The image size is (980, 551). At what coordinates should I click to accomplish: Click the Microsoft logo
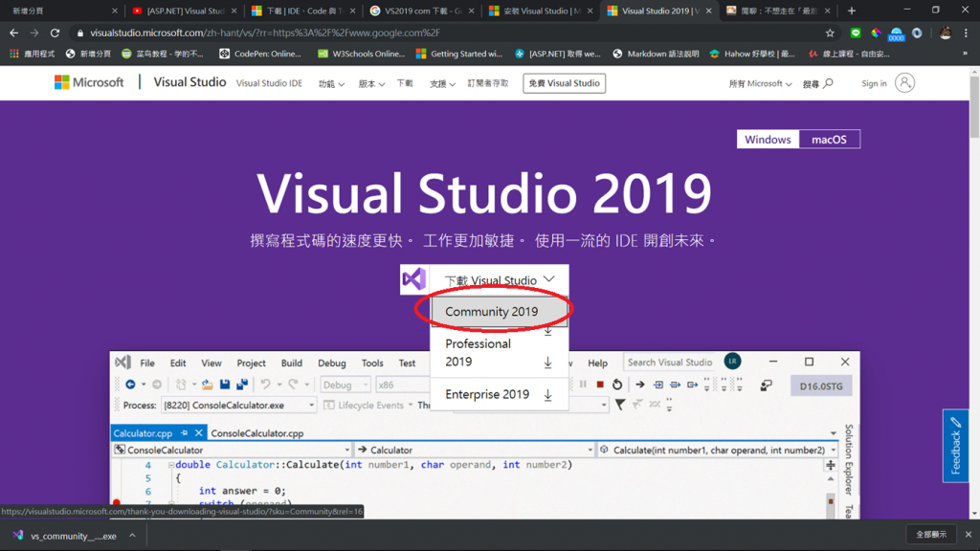(89, 82)
